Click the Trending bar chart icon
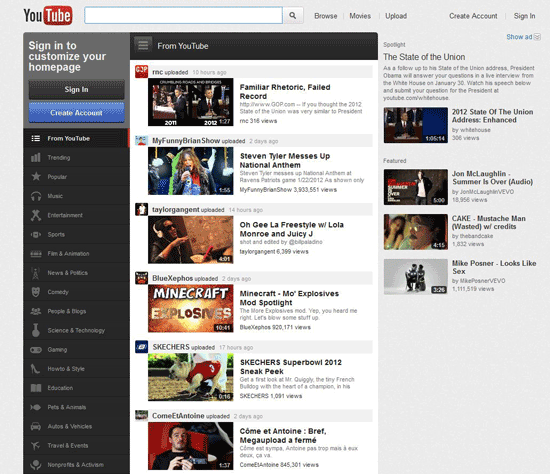 pos(36,158)
